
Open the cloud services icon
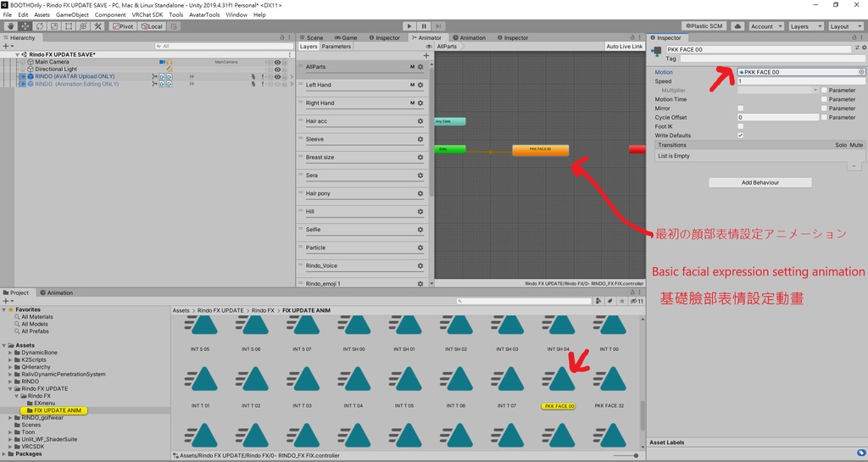click(737, 26)
